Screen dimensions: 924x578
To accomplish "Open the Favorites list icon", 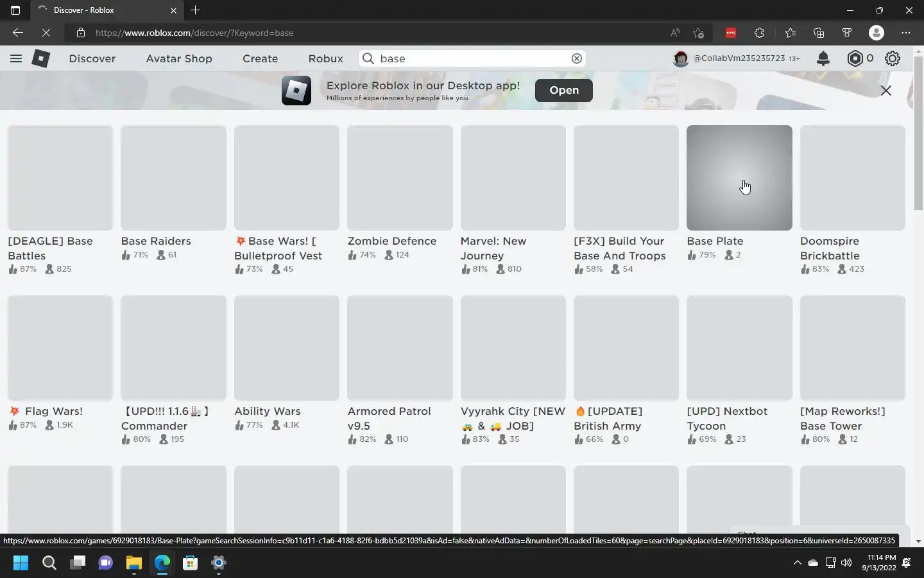I will pyautogui.click(x=791, y=33).
